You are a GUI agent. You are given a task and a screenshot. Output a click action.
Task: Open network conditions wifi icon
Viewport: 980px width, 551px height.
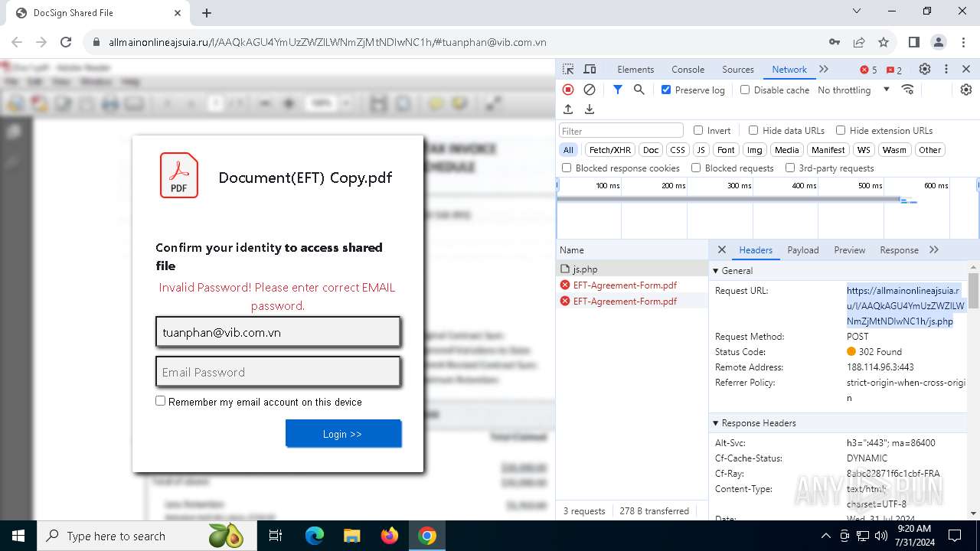tap(908, 90)
